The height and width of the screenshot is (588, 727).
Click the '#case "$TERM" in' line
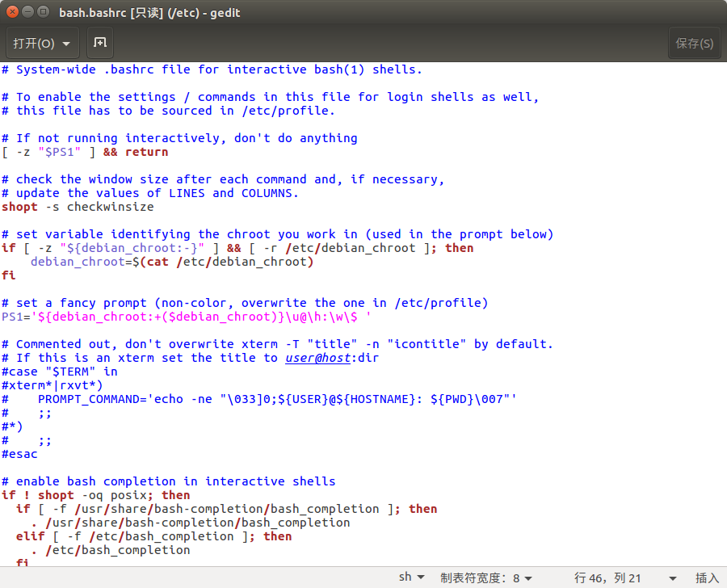[59, 372]
